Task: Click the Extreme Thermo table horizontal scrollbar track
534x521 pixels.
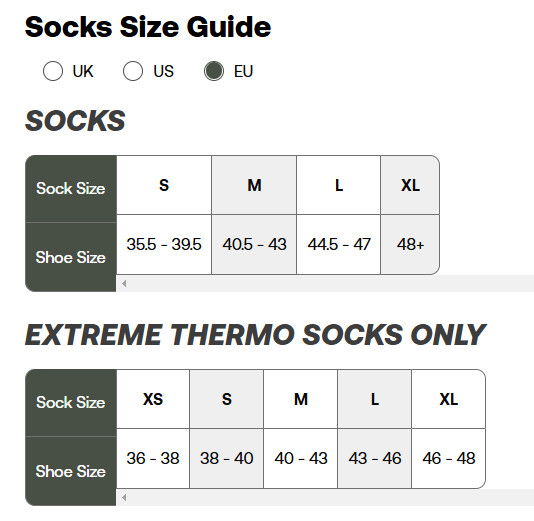Action: [325, 498]
